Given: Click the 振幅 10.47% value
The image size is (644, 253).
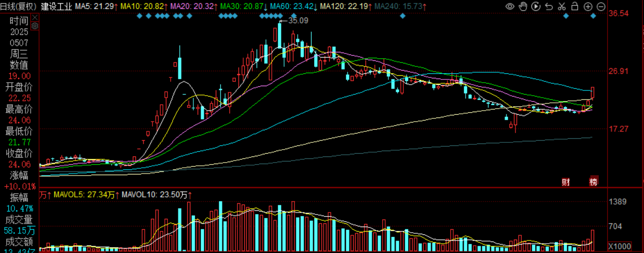Looking at the screenshot, I should tap(20, 208).
